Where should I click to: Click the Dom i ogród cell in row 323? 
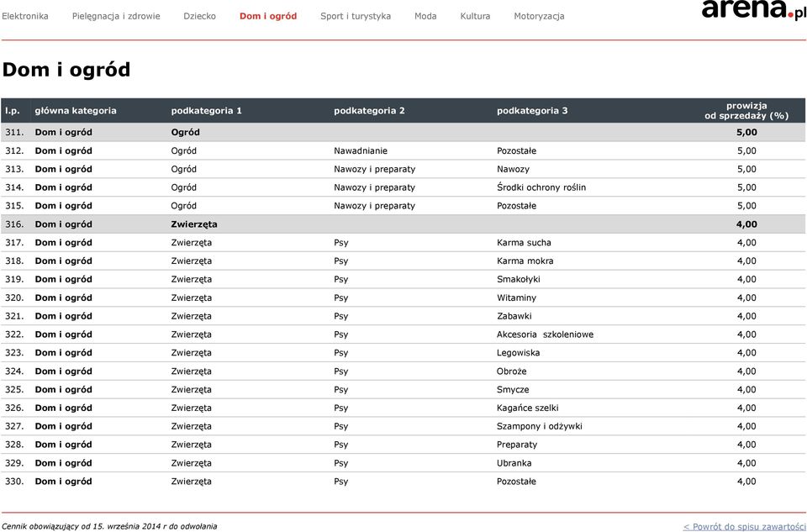pos(63,353)
